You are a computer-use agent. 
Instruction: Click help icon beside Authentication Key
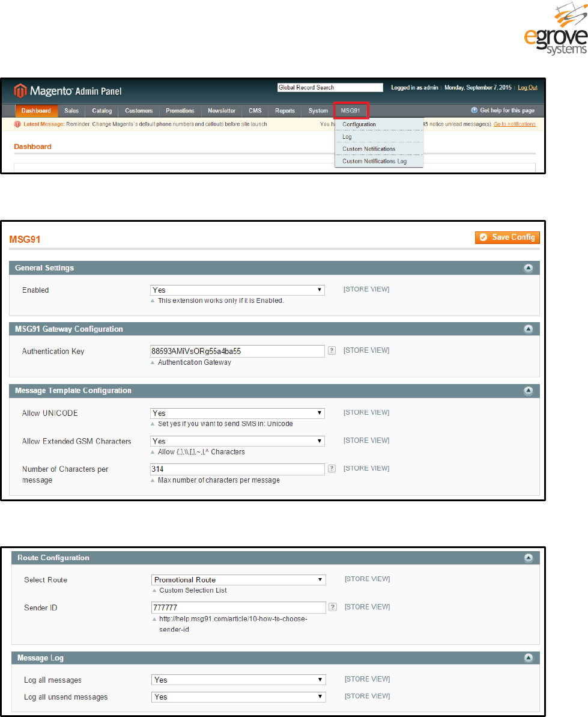(x=332, y=350)
